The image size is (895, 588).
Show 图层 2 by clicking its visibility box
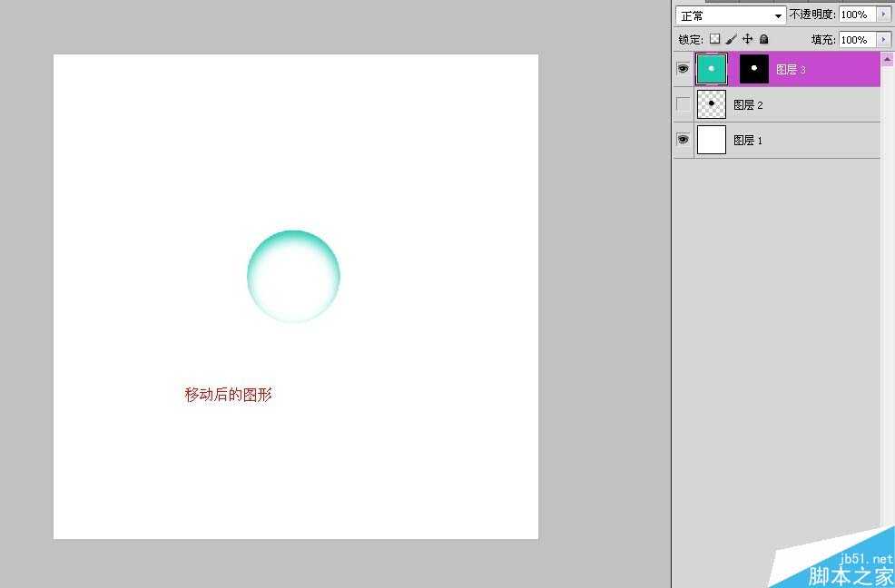683,103
